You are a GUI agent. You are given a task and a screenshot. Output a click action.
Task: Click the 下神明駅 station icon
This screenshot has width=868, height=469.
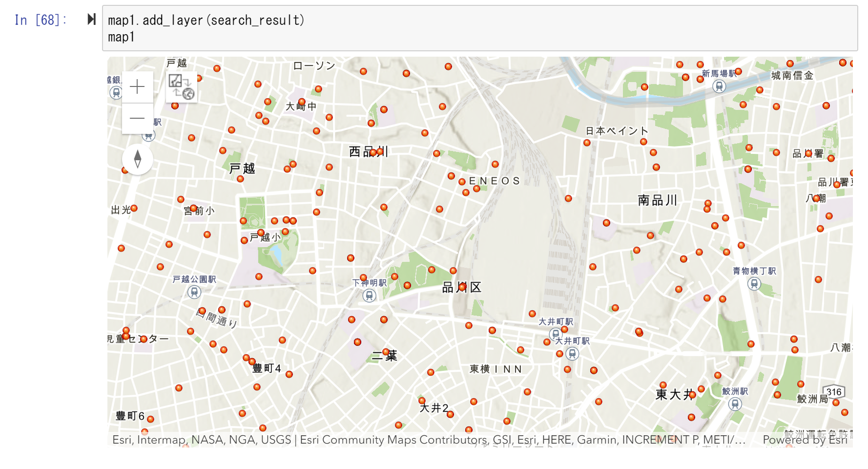pyautogui.click(x=370, y=295)
